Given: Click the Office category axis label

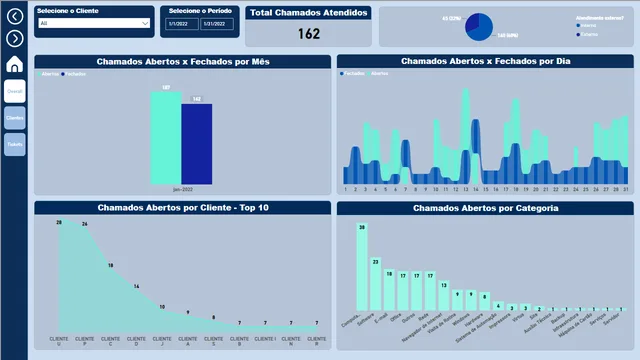Looking at the screenshot, I should coord(396,317).
